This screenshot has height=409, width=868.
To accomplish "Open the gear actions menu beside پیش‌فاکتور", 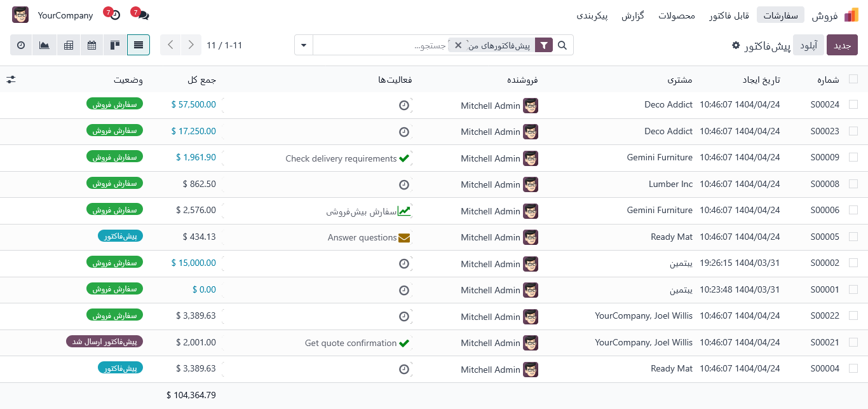I will [x=736, y=45].
